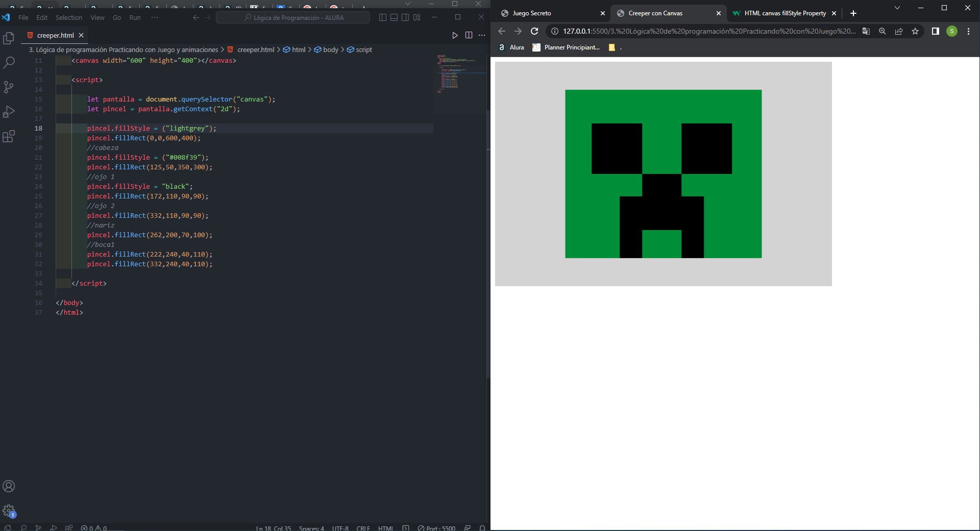The image size is (980, 531).
Task: Open the Customize Layout icon
Action: (417, 17)
